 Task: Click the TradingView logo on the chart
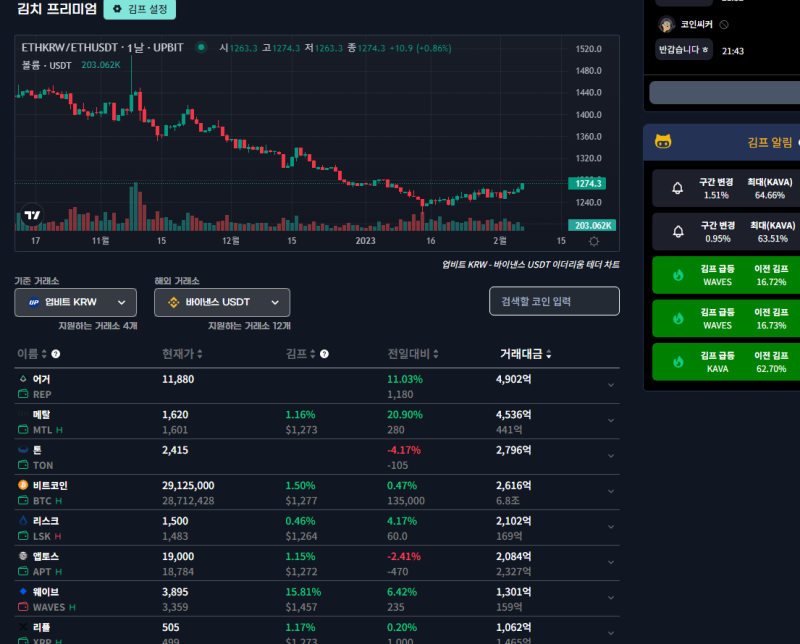click(x=32, y=215)
